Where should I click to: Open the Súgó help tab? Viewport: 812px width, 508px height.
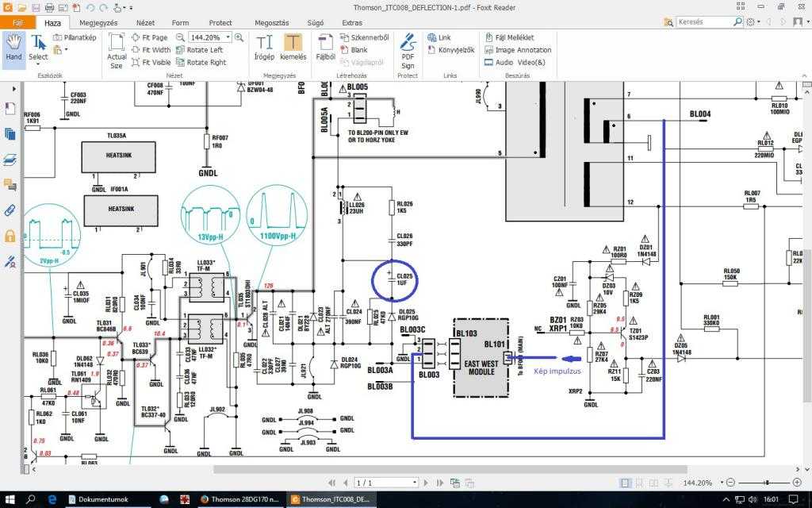316,23
